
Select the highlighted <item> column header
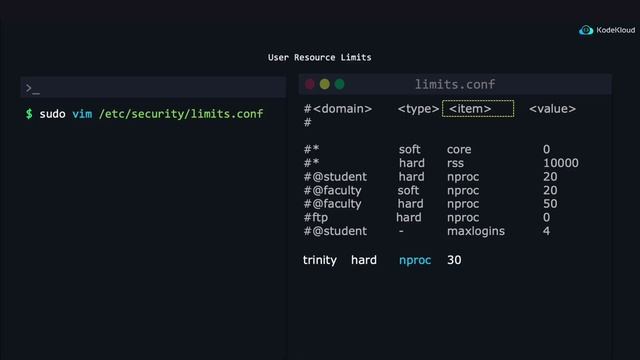click(478, 109)
